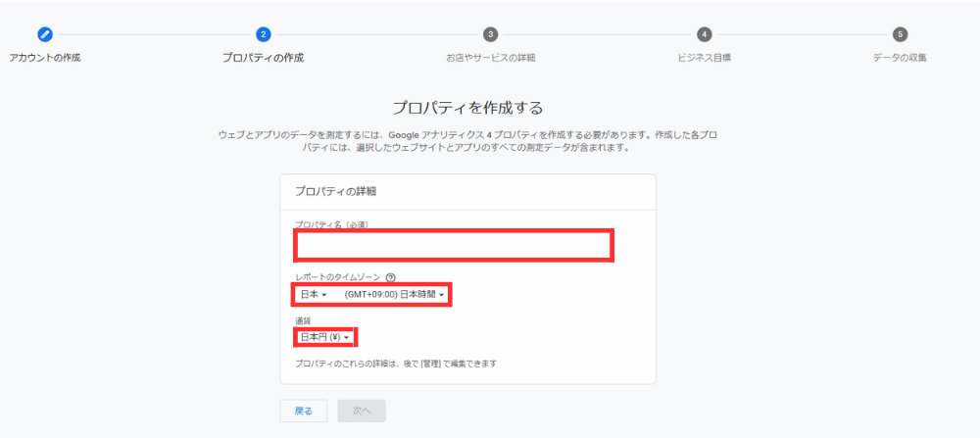Select step 2 circle プロパティの作成
980x438 pixels.
263,34
